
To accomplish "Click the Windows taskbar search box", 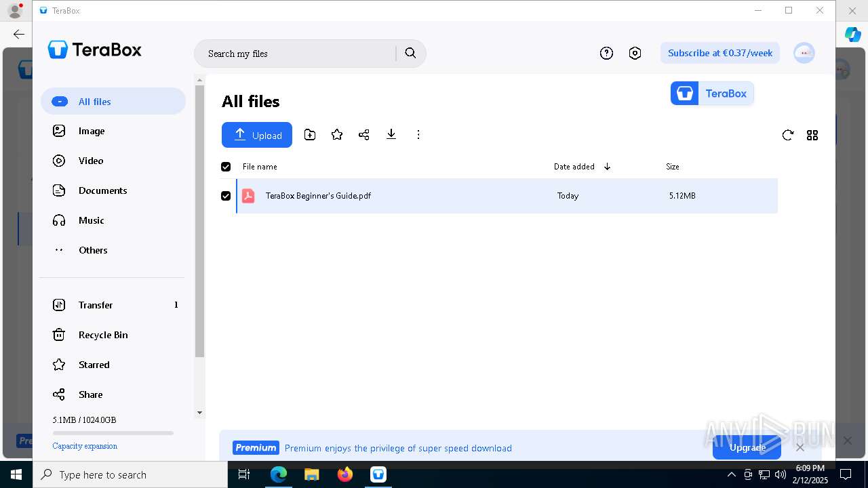I will 130,474.
